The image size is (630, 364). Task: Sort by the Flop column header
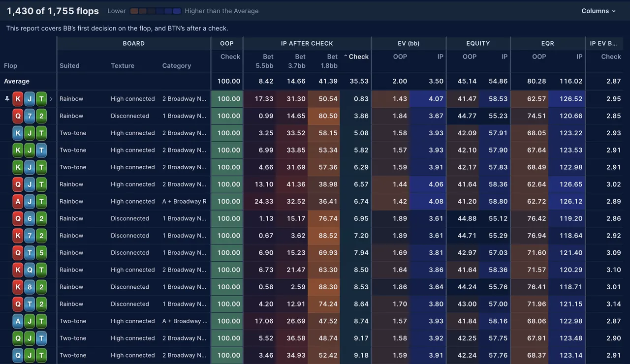pyautogui.click(x=10, y=66)
